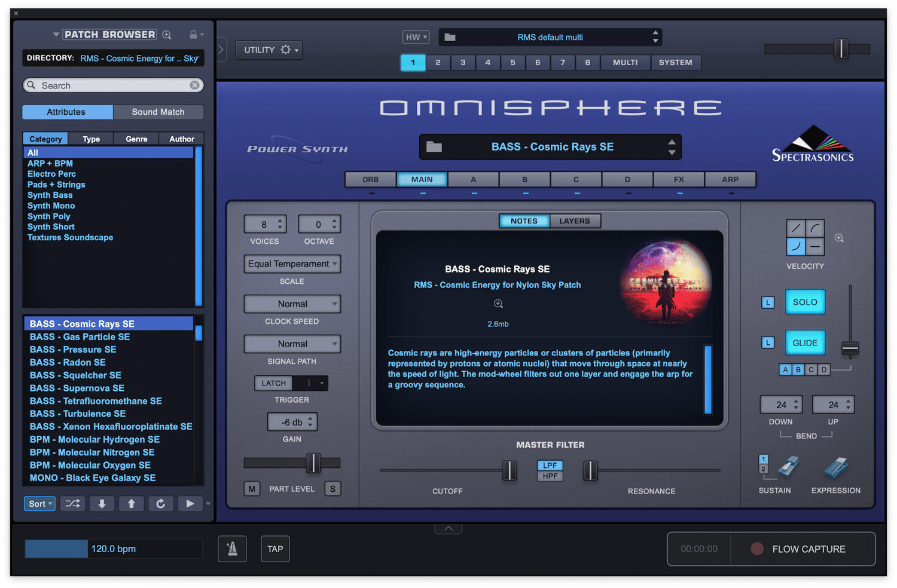Click the Utility gear icon
This screenshot has height=588, width=897.
[286, 50]
